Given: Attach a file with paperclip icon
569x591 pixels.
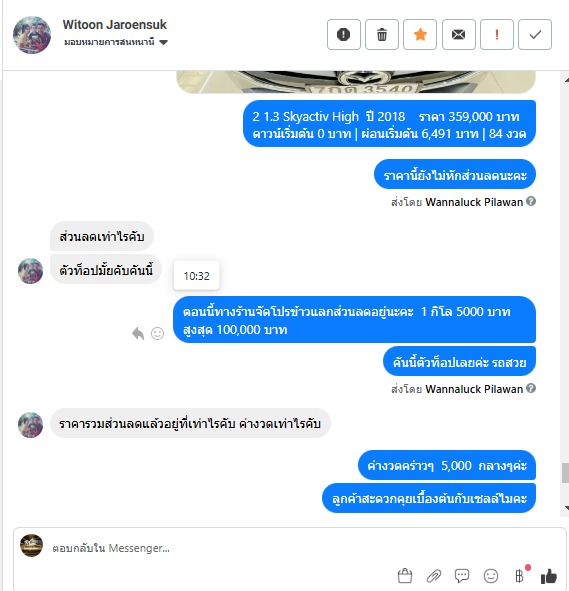Looking at the screenshot, I should click(434, 576).
